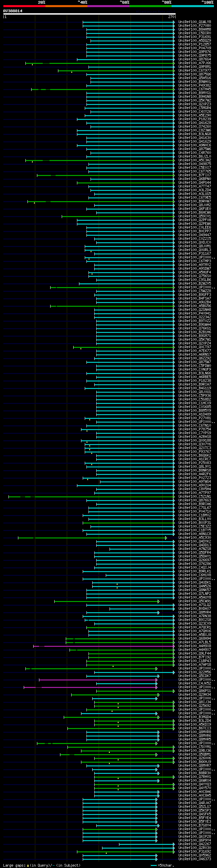Image resolution: width=217 pixels, height=868 pixels.
Task: Select the UniRef100_A7PJ66 label
Action: (x=195, y=63)
